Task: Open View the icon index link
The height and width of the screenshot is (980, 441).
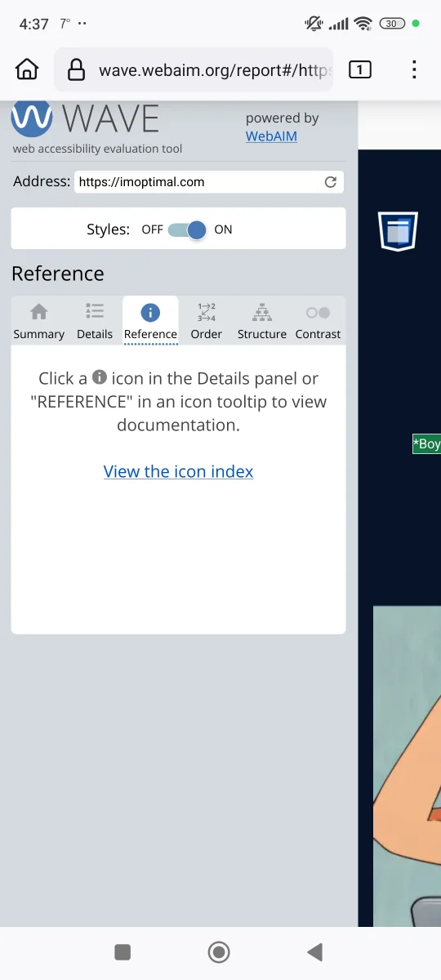Action: point(178,471)
